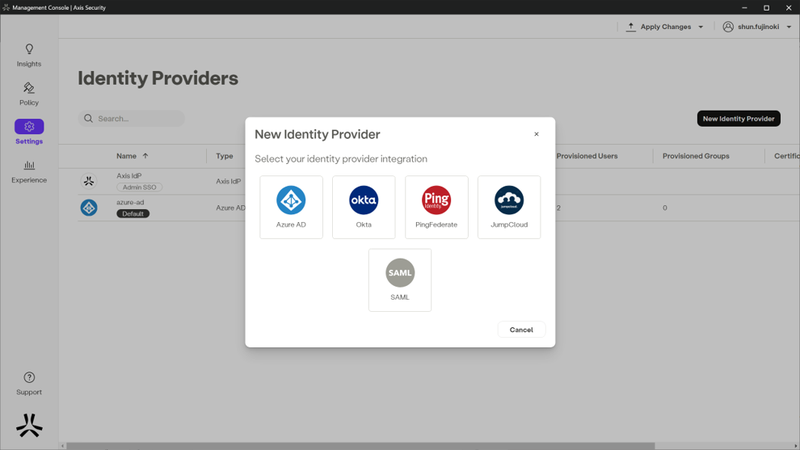Click the Admin SSO badge
This screenshot has width=800, height=450.
coord(139,187)
